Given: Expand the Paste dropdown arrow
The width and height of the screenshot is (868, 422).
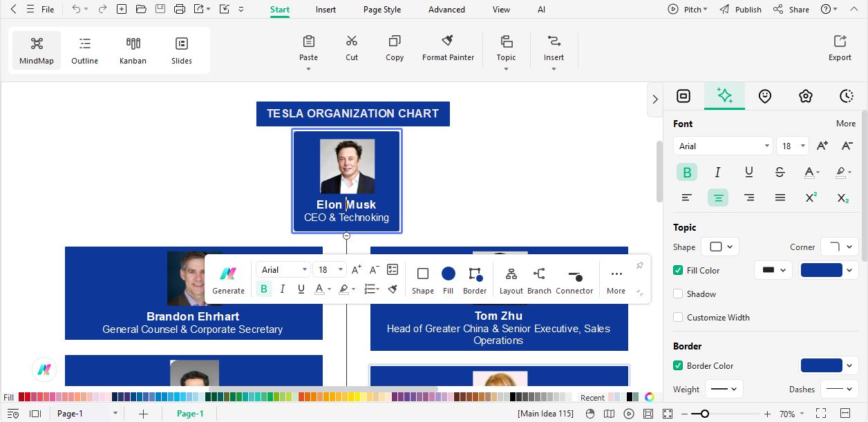Looking at the screenshot, I should pyautogui.click(x=308, y=68).
